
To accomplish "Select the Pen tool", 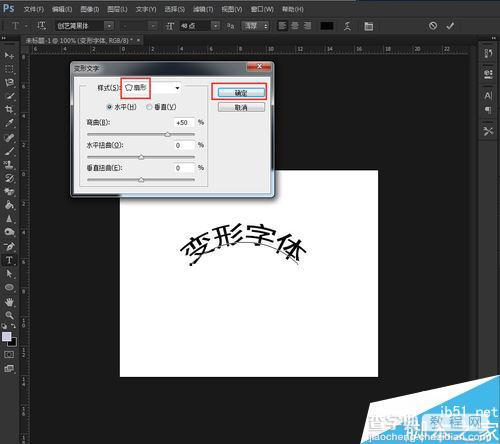I will 9,246.
